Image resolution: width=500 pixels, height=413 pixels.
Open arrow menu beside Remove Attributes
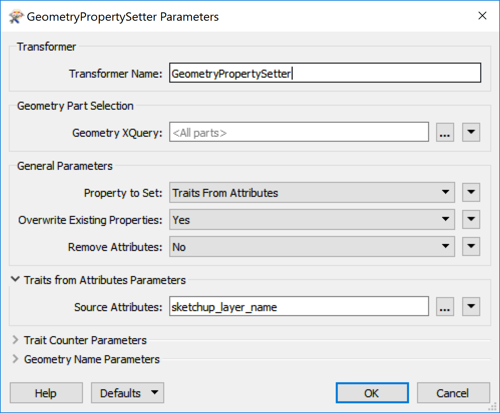(x=471, y=246)
